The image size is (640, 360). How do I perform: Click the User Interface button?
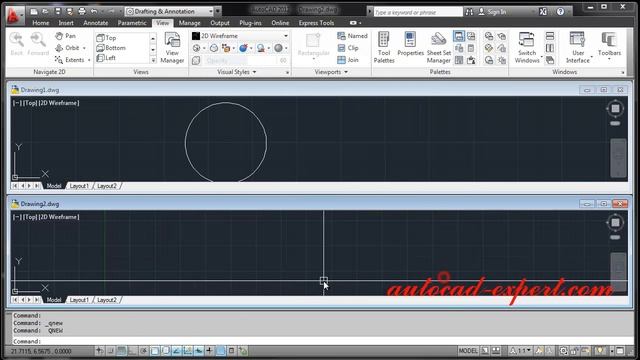tap(578, 48)
